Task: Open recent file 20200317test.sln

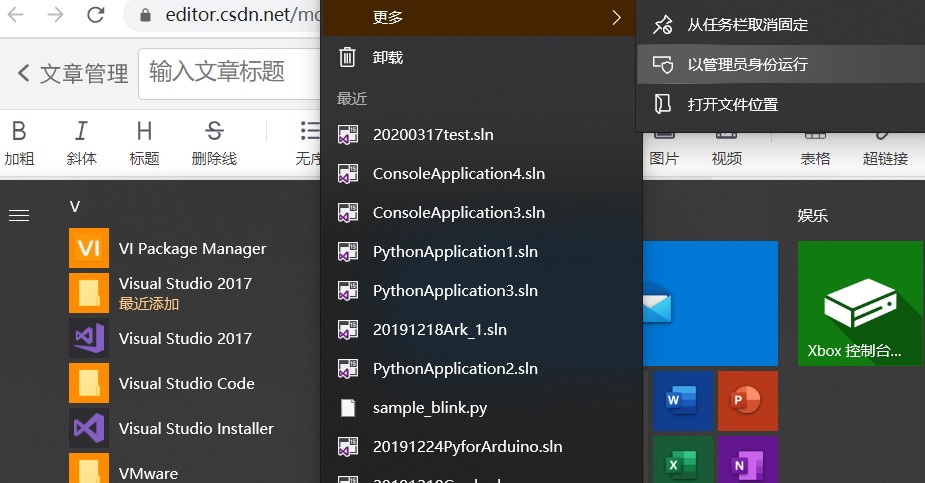Action: pos(481,134)
